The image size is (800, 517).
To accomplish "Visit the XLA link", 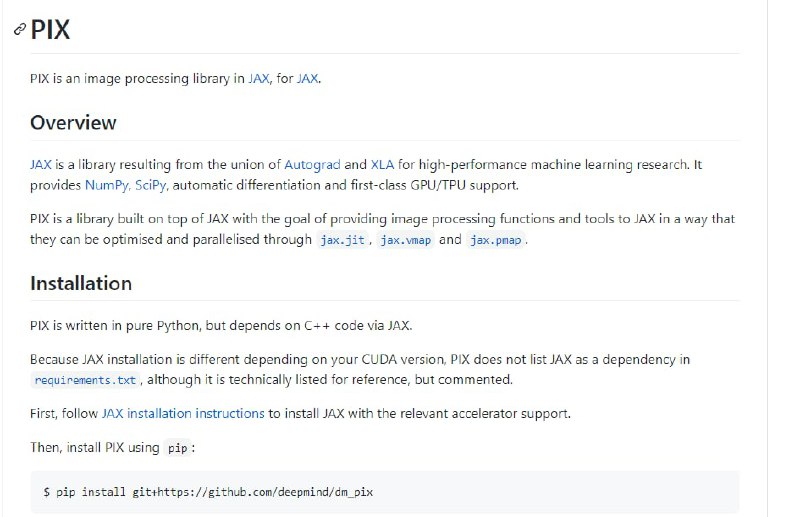I will point(382,164).
